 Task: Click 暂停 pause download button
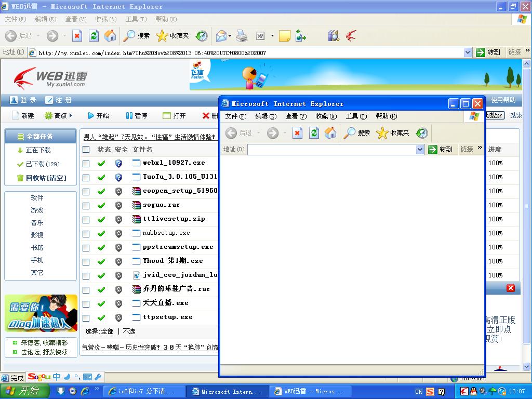tap(137, 116)
